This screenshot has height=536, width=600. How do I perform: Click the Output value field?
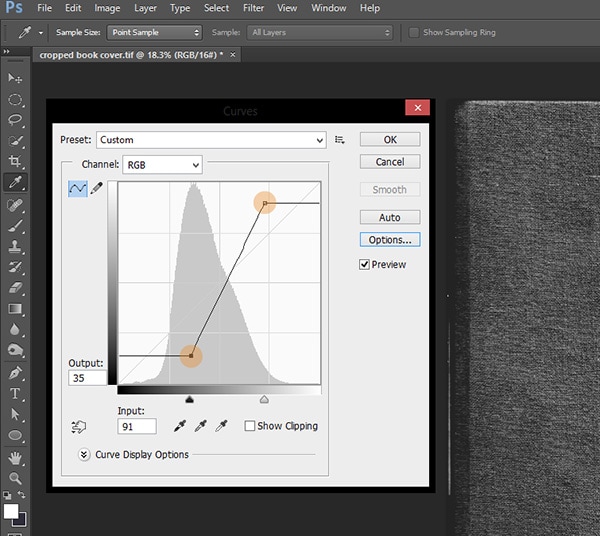tap(88, 378)
